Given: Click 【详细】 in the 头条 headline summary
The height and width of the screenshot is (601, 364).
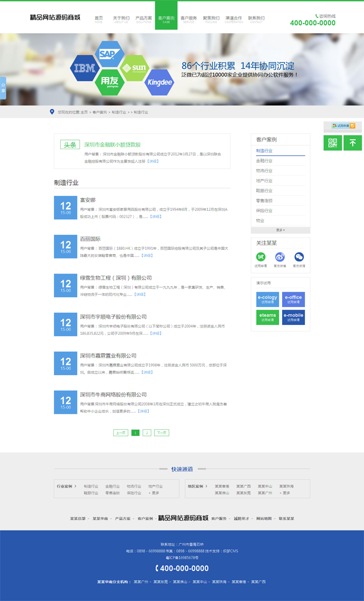Looking at the screenshot, I should tap(153, 161).
